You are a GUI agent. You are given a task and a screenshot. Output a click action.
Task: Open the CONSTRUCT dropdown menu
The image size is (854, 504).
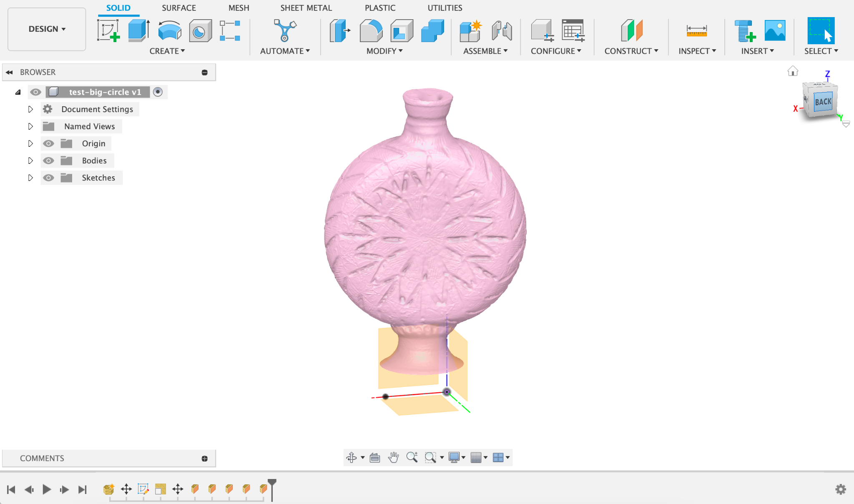click(631, 51)
